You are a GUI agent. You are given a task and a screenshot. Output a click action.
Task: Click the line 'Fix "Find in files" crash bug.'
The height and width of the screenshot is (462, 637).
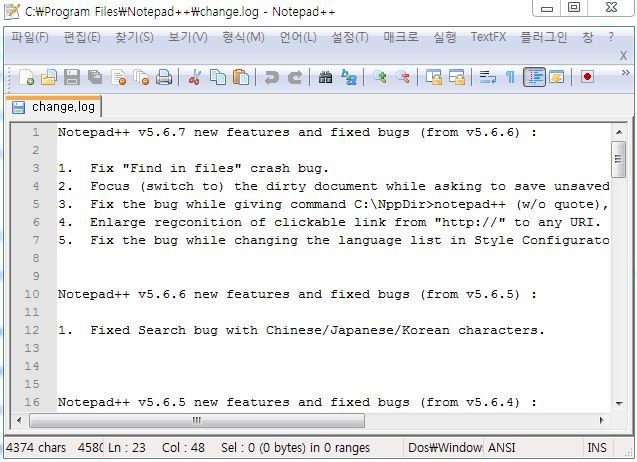[209, 168]
